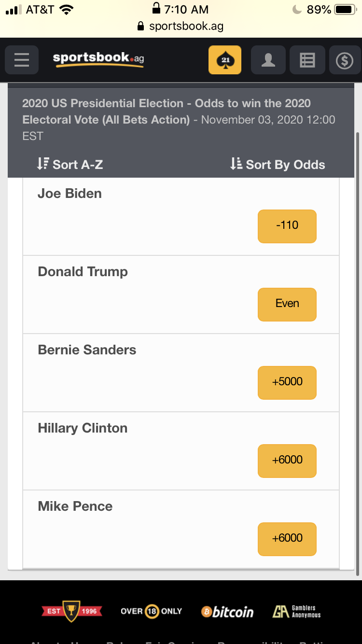
Task: Open the blackjack 21 casino icon
Action: 225,60
